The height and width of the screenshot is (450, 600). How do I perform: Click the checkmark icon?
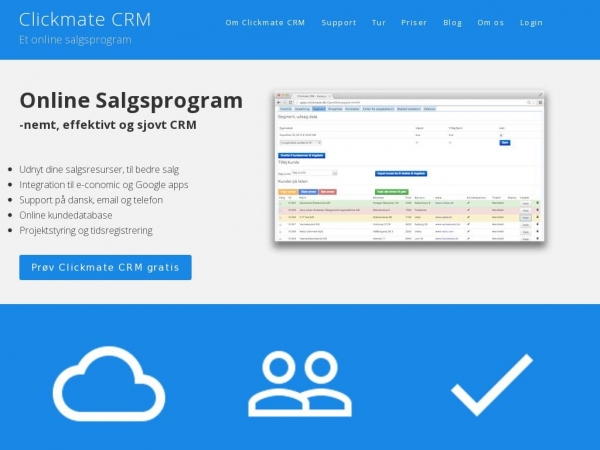tap(492, 385)
